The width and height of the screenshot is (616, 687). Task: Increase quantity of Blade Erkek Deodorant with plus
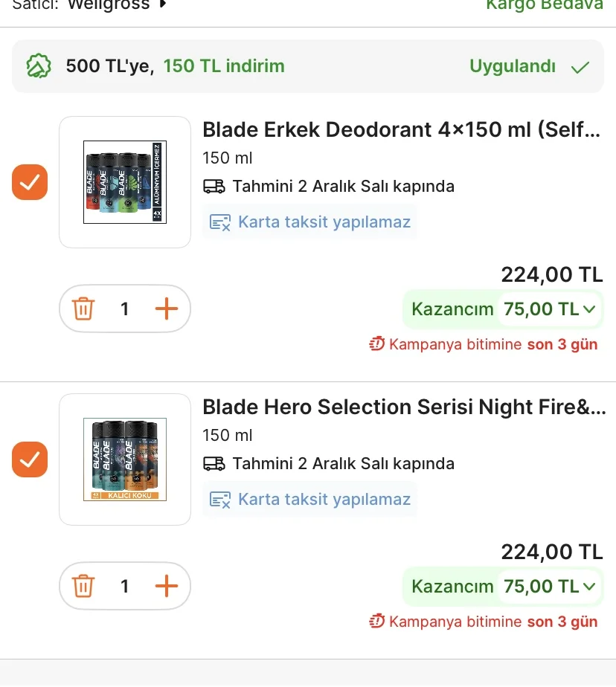pos(167,309)
